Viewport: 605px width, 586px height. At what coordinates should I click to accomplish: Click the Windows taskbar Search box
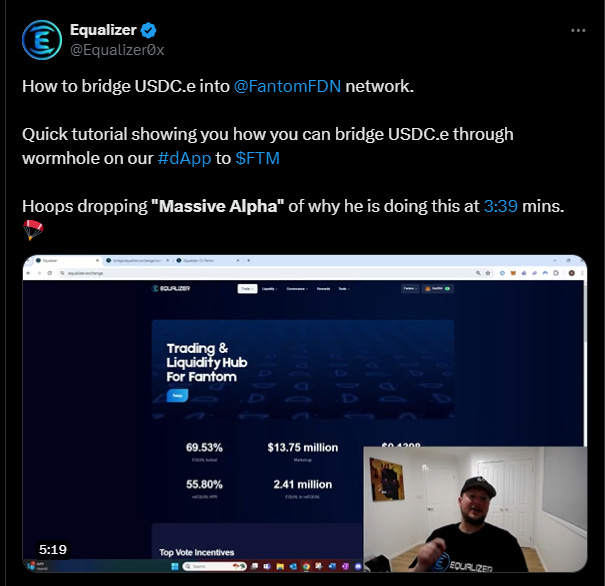213,566
